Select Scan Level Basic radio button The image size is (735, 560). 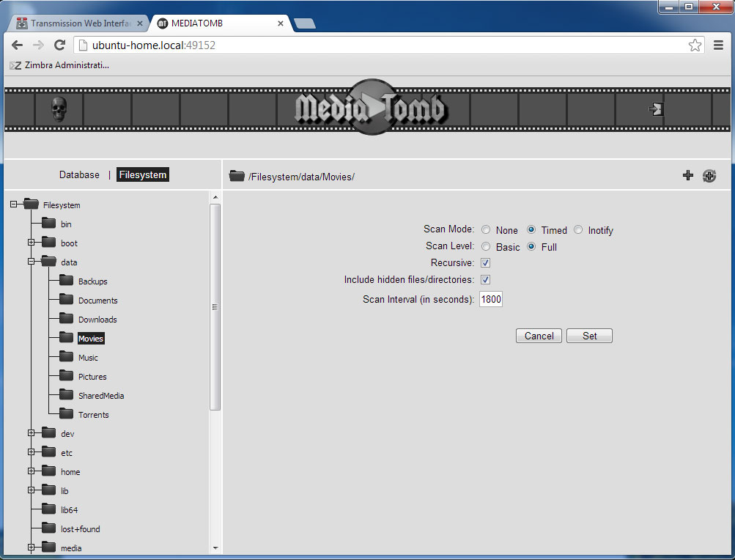(486, 247)
